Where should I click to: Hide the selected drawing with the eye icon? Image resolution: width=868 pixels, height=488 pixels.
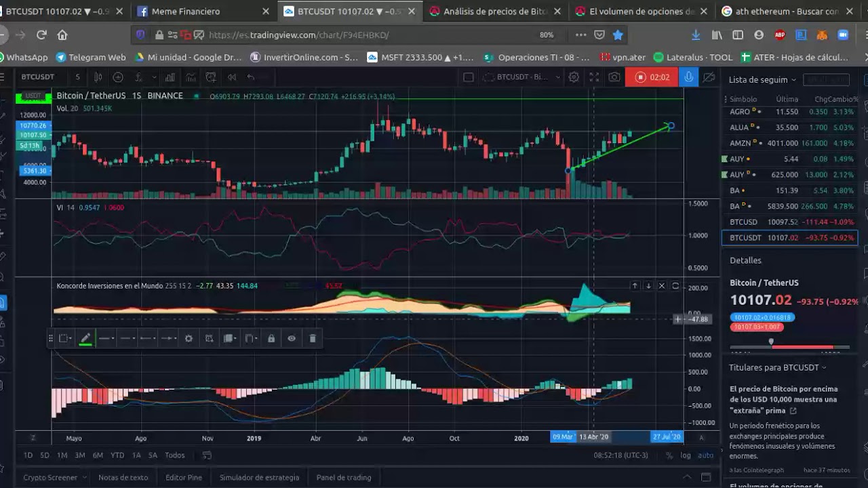[x=292, y=338]
